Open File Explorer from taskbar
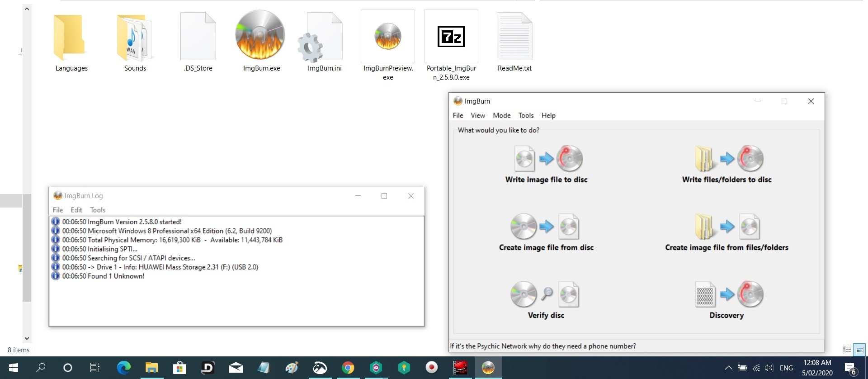 [151, 368]
